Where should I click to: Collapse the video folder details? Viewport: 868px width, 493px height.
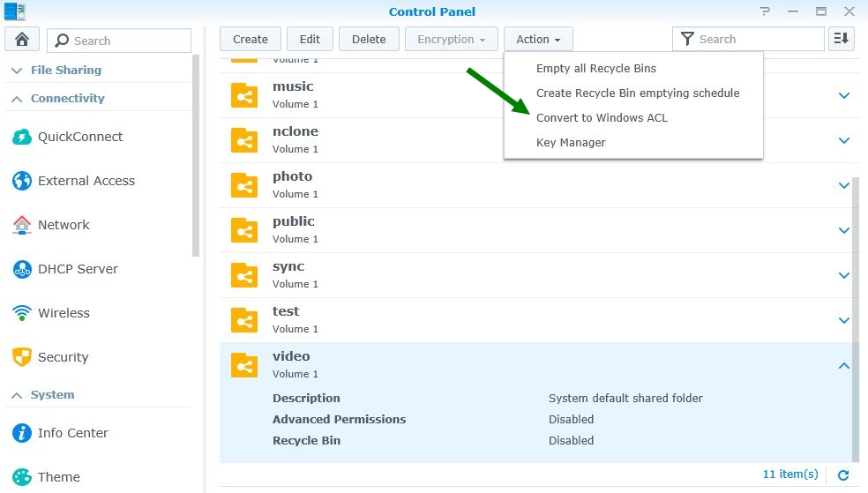coord(843,365)
